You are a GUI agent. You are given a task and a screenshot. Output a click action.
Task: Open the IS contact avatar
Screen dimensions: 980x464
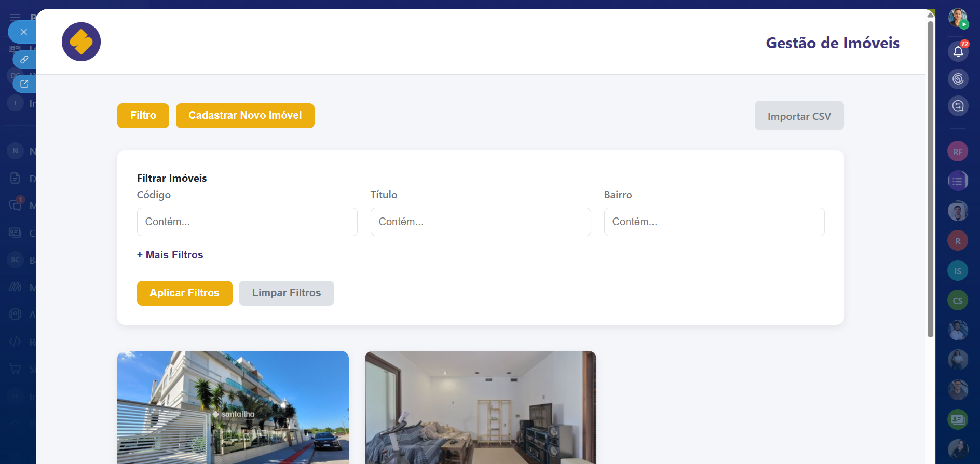pos(958,271)
